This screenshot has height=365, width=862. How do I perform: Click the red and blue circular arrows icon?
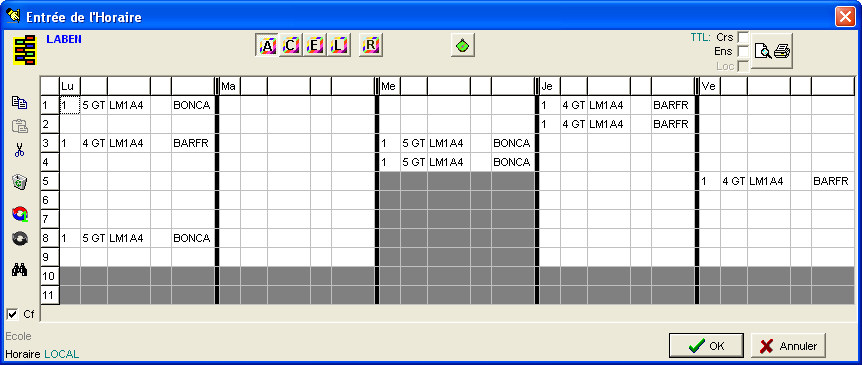click(20, 214)
